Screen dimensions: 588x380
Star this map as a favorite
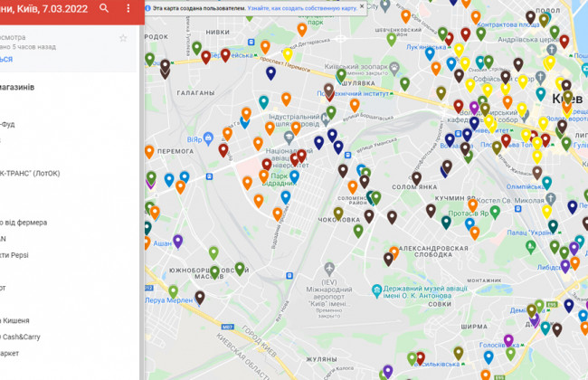123,38
